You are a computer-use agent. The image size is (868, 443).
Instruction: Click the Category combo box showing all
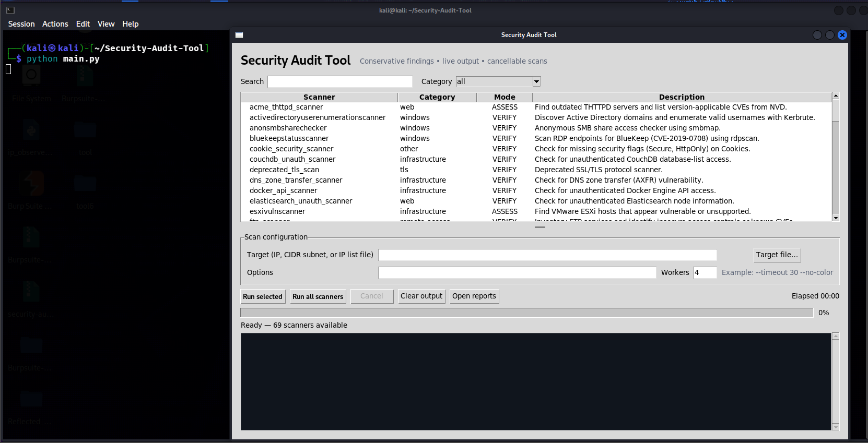[498, 82]
